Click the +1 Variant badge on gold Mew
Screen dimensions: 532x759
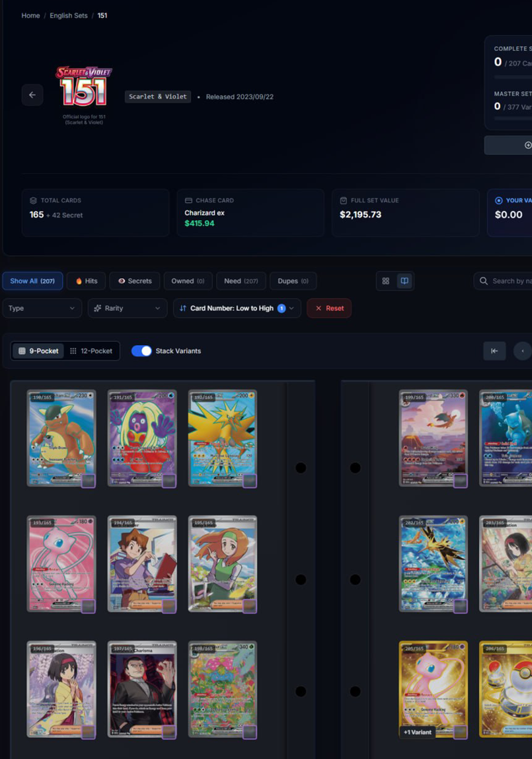418,732
